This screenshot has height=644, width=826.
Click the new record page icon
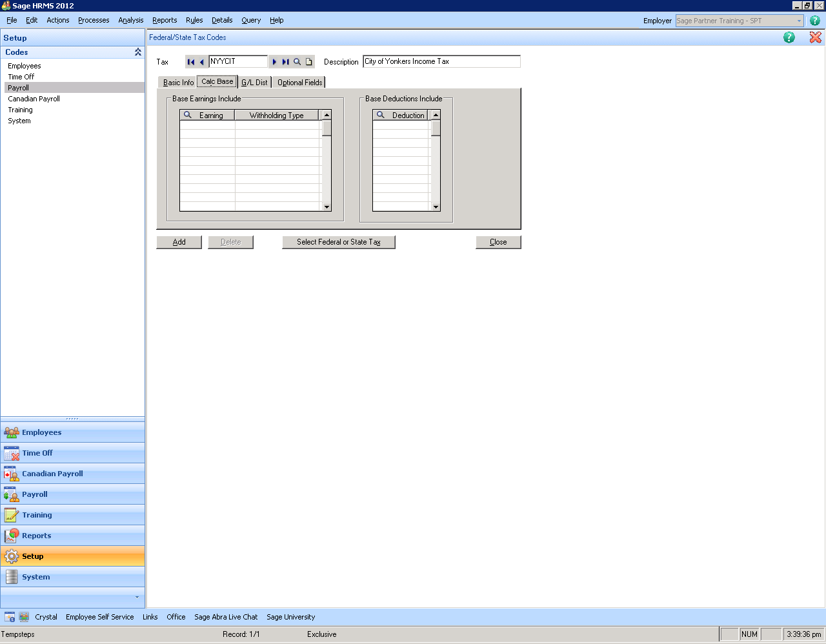(x=309, y=62)
